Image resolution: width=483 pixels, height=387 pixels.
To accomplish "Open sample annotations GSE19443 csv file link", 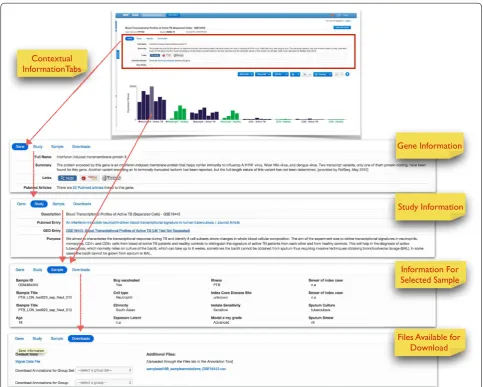I will point(186,369).
